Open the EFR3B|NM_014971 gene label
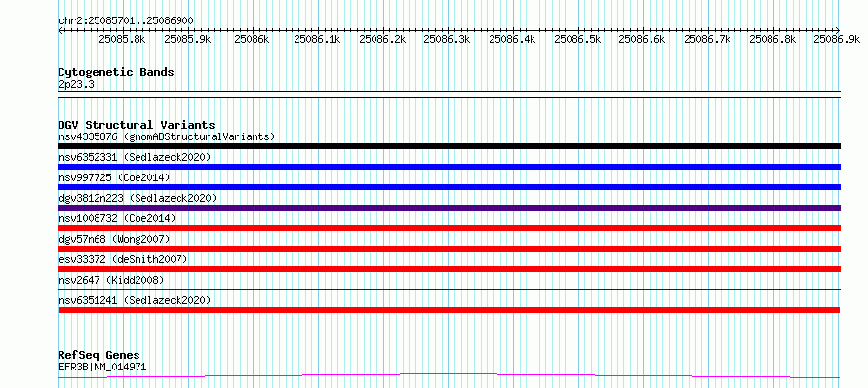The width and height of the screenshot is (868, 388). (x=102, y=367)
